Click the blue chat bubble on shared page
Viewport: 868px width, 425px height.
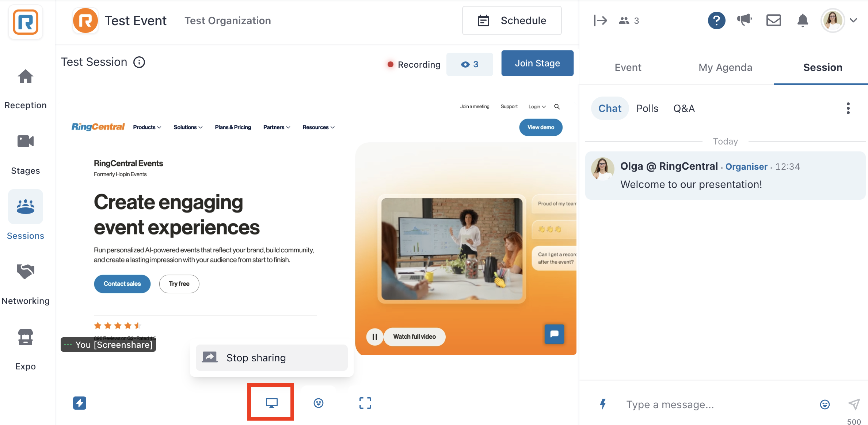[x=554, y=334]
